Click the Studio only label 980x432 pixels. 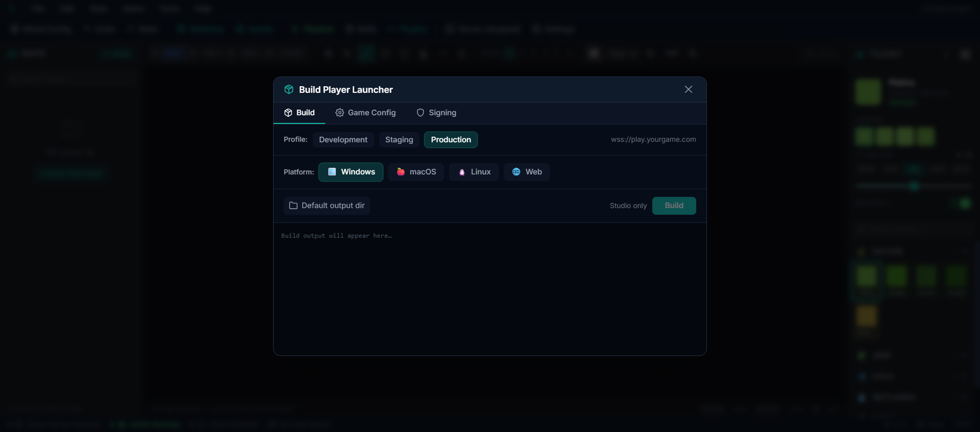[628, 206]
